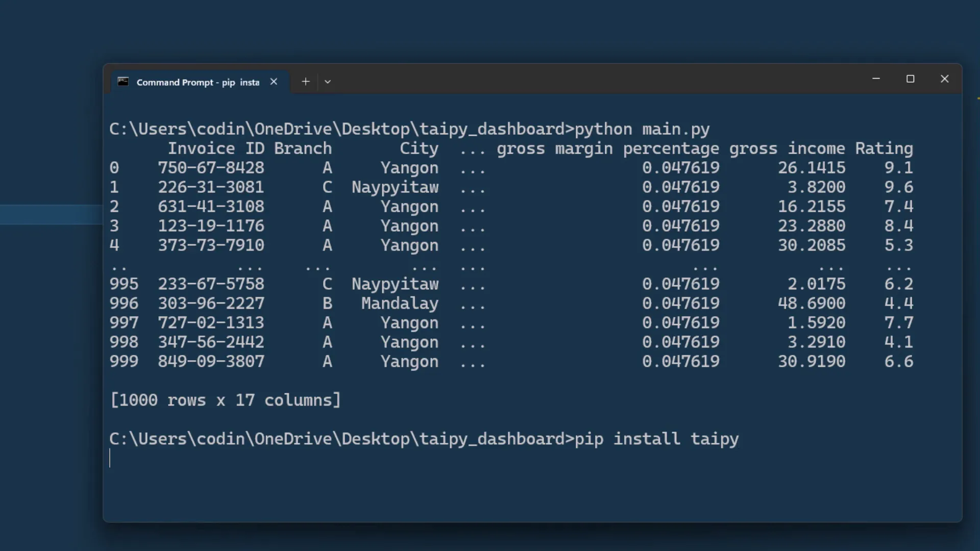Screen dimensions: 980x551
Task: Click the 'Rating' column header
Action: (x=884, y=148)
